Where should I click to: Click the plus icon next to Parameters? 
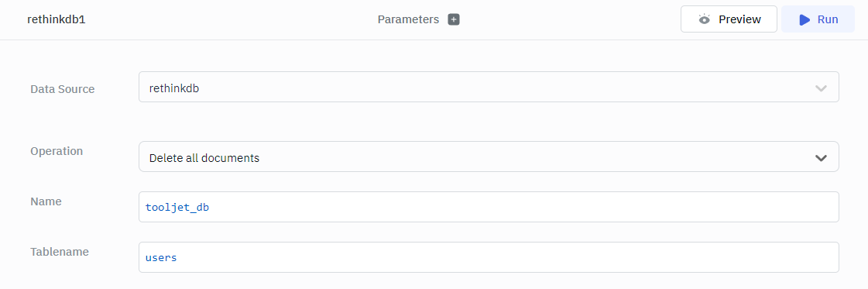(454, 19)
